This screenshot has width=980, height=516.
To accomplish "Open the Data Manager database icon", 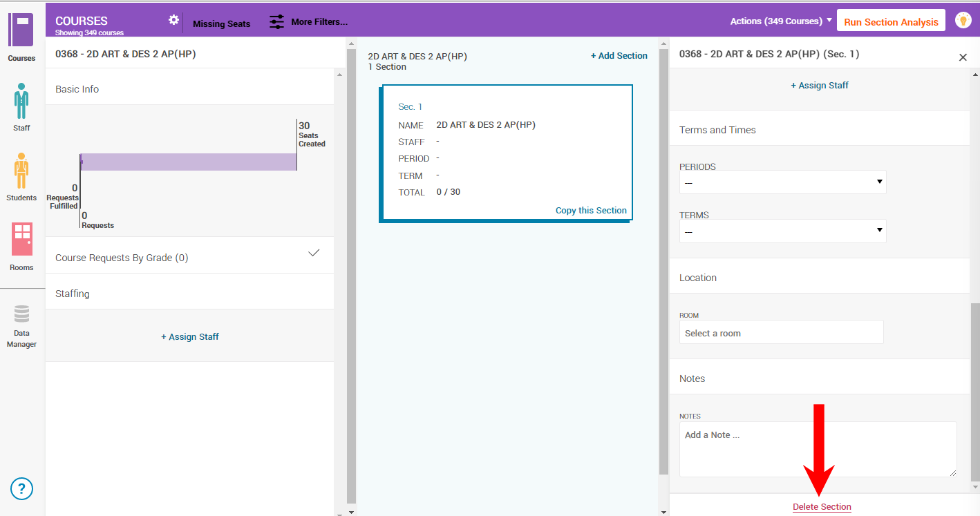I will pos(21,314).
